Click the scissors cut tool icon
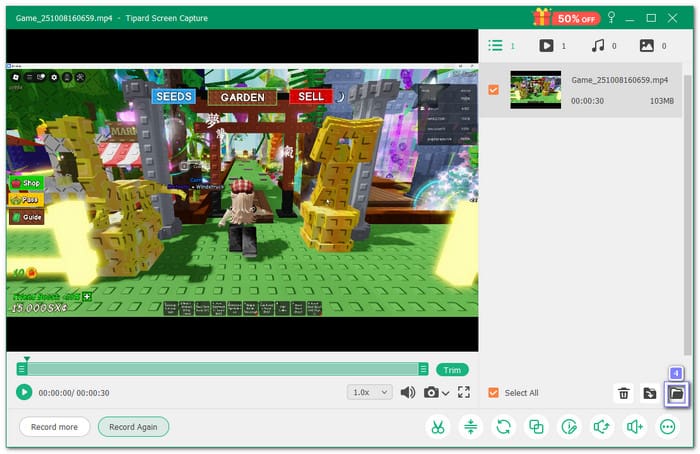The height and width of the screenshot is (454, 700). click(x=437, y=427)
